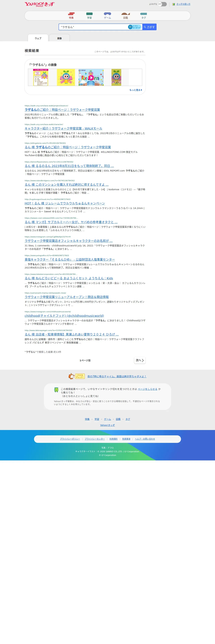215x644 pixels.
Task: Click the walk-uny.com/laza-walk/project/lazarun URL text
Action: [46, 106]
